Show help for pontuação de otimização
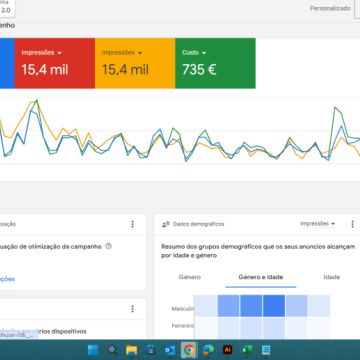This screenshot has height=360, width=360. click(108, 246)
